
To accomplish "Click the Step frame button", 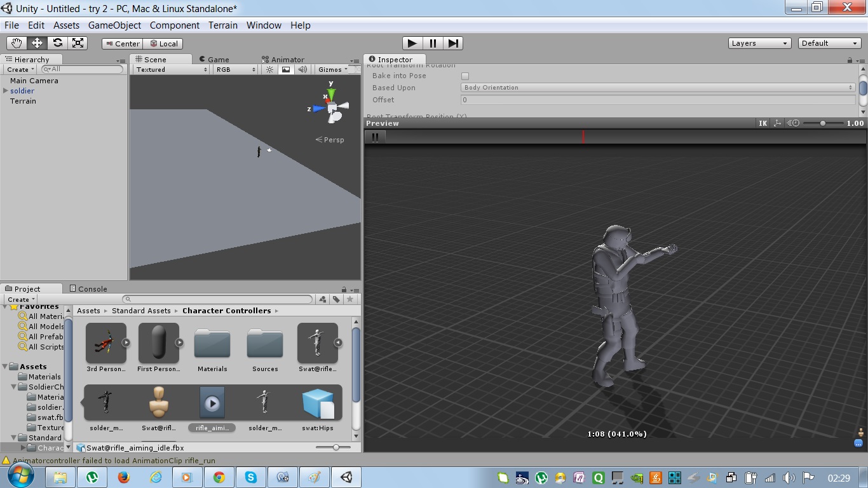I will click(x=453, y=43).
